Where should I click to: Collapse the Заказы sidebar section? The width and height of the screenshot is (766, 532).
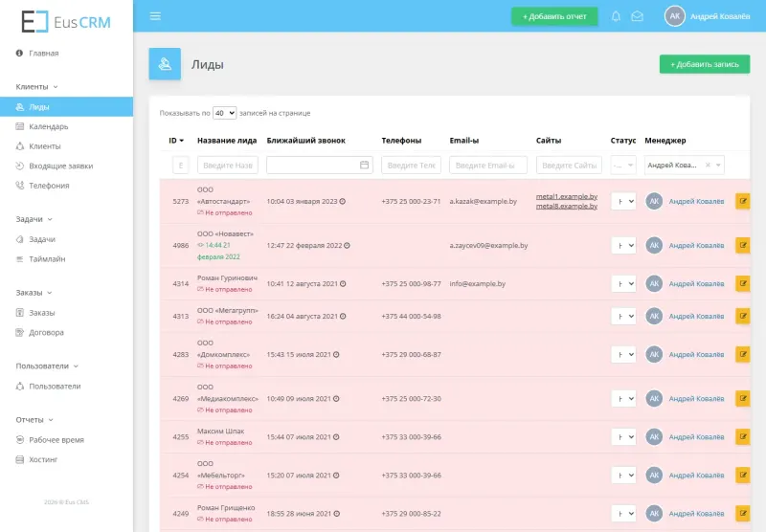tap(34, 293)
